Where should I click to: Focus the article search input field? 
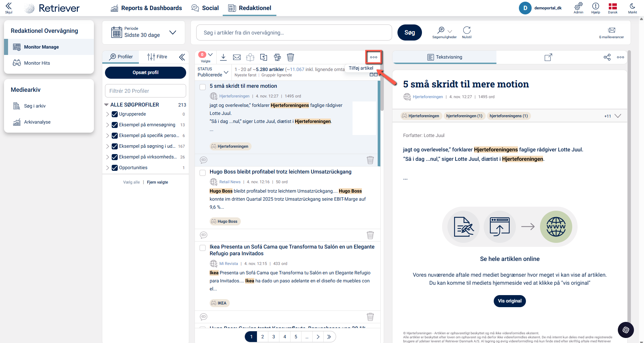tap(294, 32)
